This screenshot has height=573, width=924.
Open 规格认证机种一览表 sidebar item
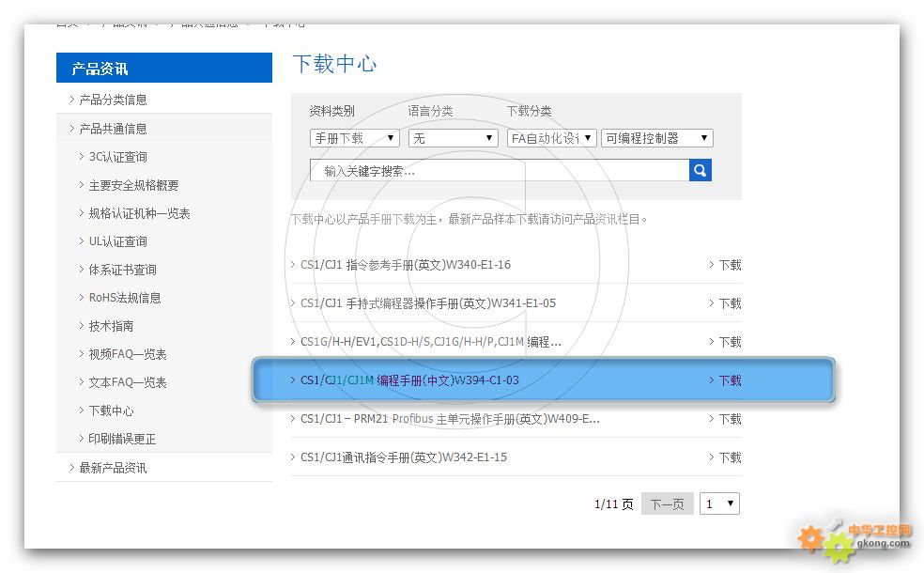[139, 213]
